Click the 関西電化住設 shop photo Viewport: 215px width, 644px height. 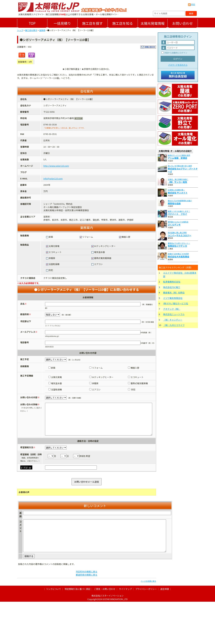[162, 203]
